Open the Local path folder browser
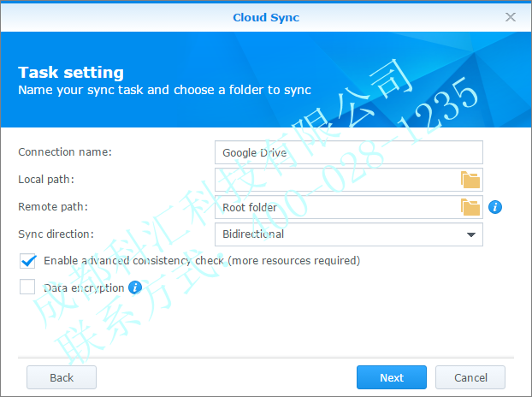 (x=470, y=180)
